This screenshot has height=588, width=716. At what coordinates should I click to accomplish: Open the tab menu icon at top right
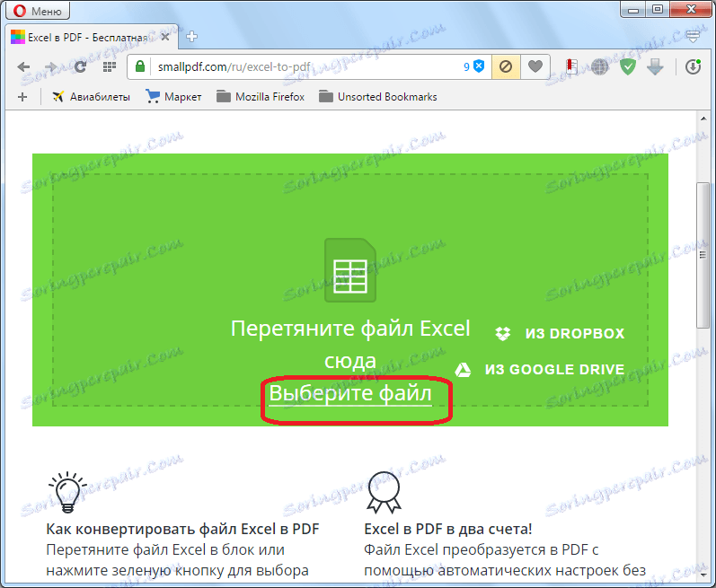click(x=693, y=37)
